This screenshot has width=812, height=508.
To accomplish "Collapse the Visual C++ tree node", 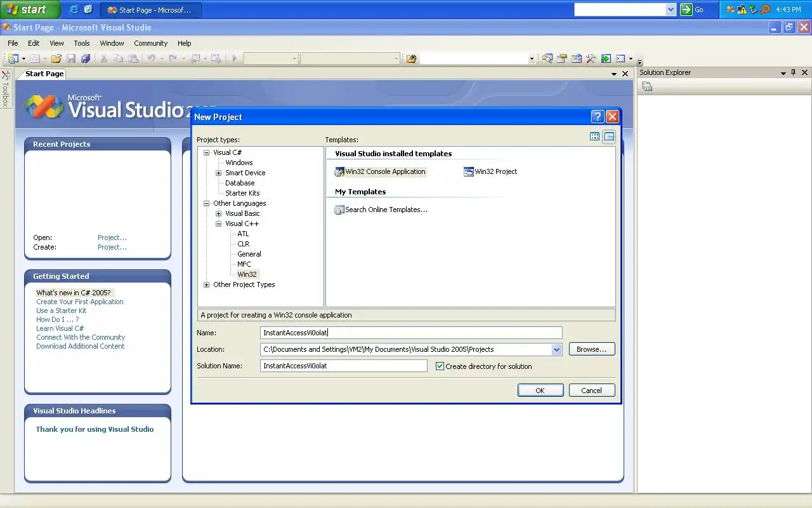I will point(219,224).
